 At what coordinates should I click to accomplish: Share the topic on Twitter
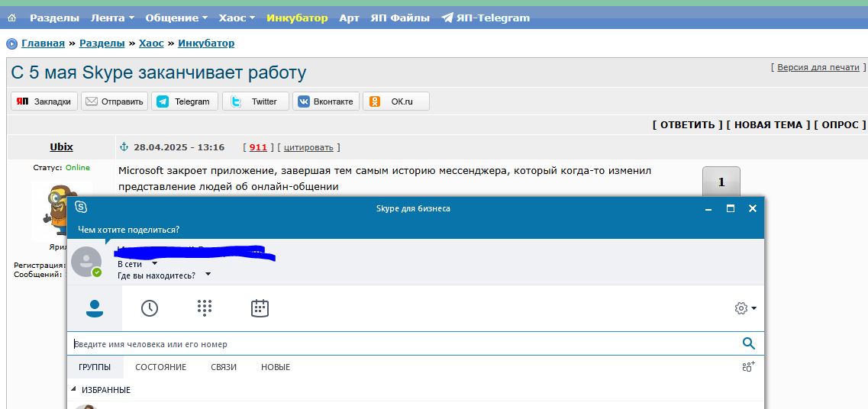[x=255, y=101]
